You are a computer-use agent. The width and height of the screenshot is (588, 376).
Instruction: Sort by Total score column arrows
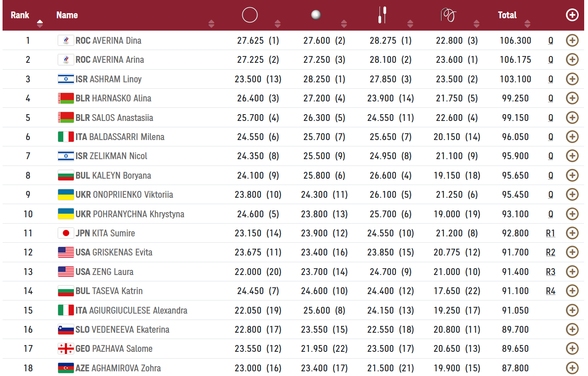(x=527, y=23)
